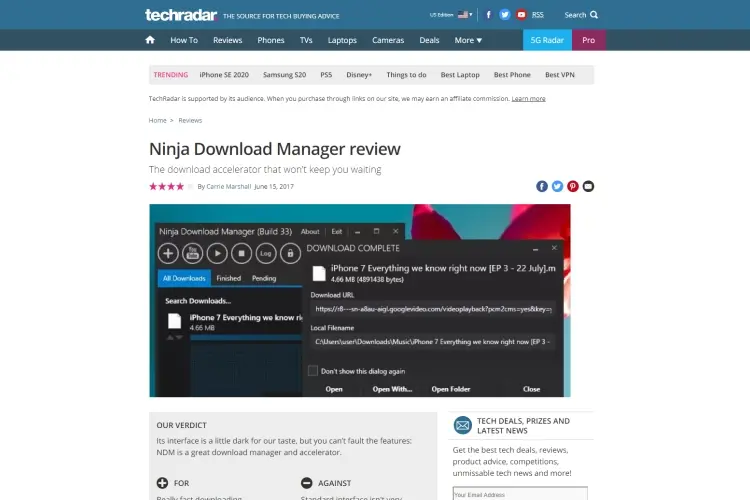Open the US Edition flag selector
Viewport: 750px width, 500px height.
tap(464, 14)
